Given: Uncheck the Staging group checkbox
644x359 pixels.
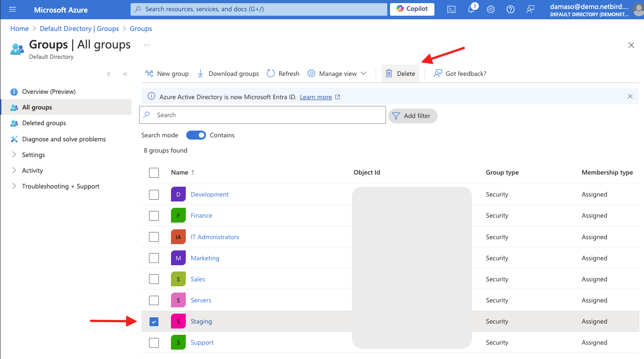Looking at the screenshot, I should (x=154, y=322).
